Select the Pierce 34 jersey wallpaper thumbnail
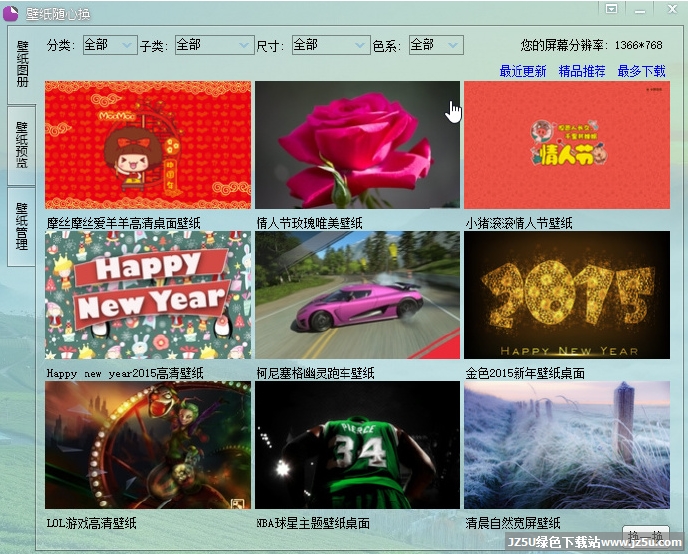Image resolution: width=688 pixels, height=554 pixels. click(x=357, y=445)
